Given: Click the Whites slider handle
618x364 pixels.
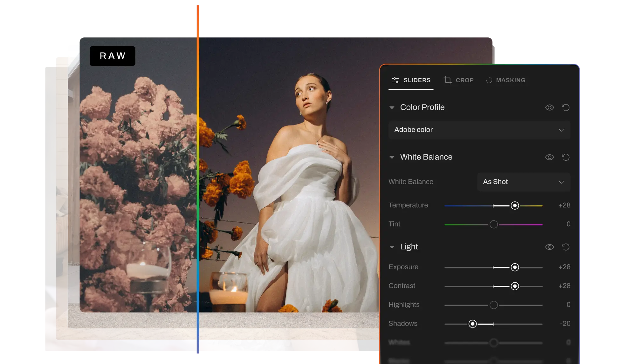Looking at the screenshot, I should coord(494,343).
